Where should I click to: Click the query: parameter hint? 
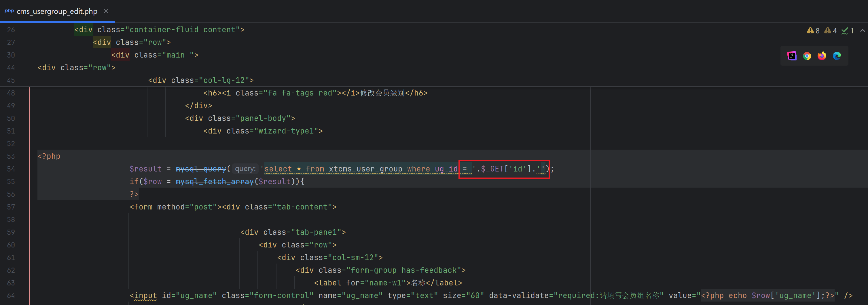pyautogui.click(x=245, y=169)
